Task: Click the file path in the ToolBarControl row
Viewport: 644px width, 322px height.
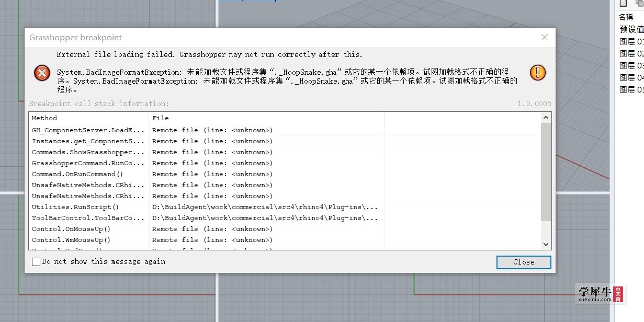Action: (x=265, y=218)
